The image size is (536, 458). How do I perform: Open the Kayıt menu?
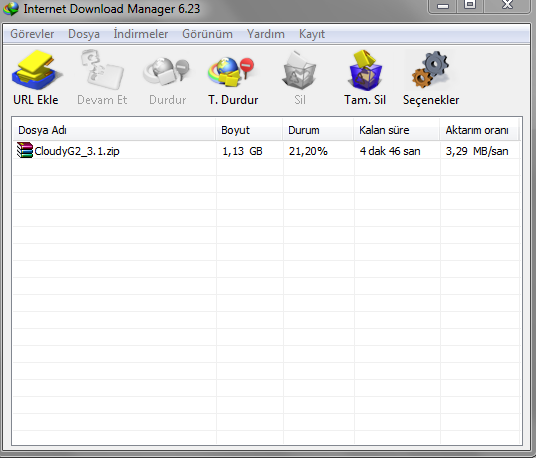tap(311, 34)
